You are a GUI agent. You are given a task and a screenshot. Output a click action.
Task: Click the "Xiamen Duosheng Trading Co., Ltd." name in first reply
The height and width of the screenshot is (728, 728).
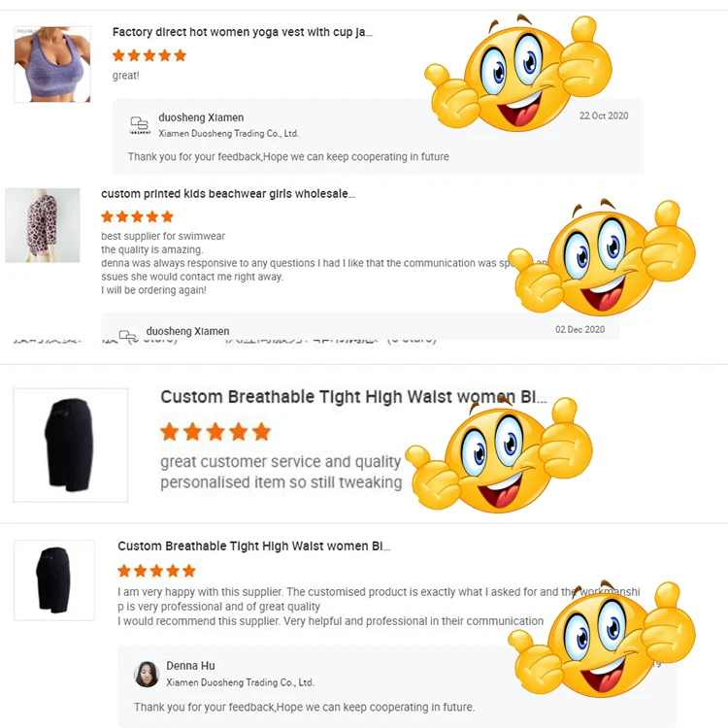coord(228,133)
